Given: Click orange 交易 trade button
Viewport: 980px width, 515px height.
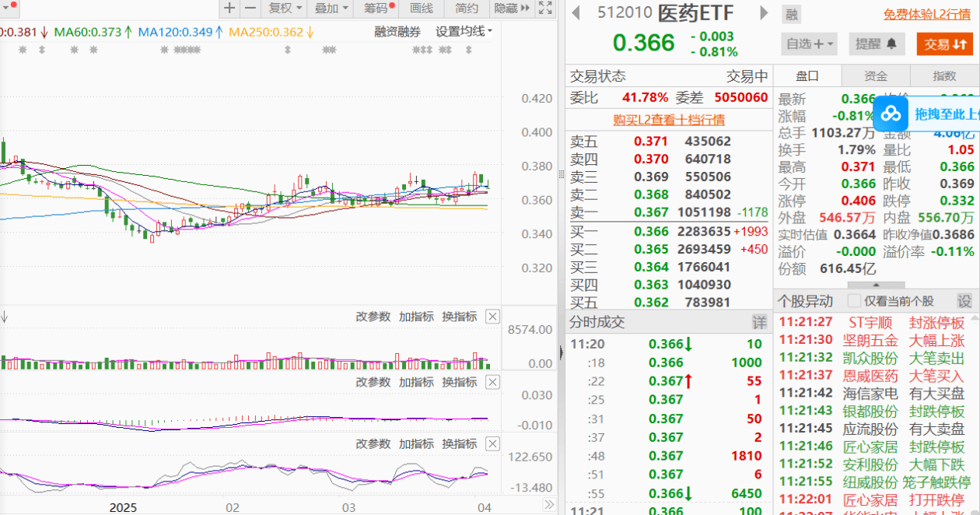Looking at the screenshot, I should pyautogui.click(x=944, y=44).
